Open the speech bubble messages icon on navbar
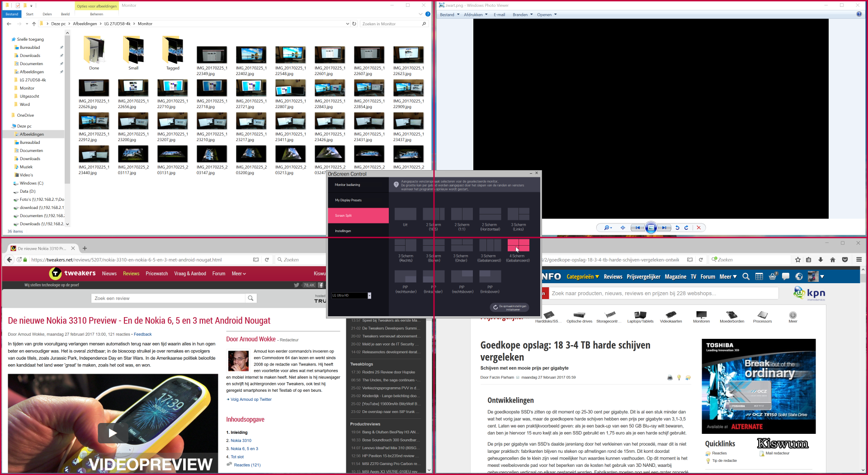Screen dimensions: 868x475 (x=786, y=276)
